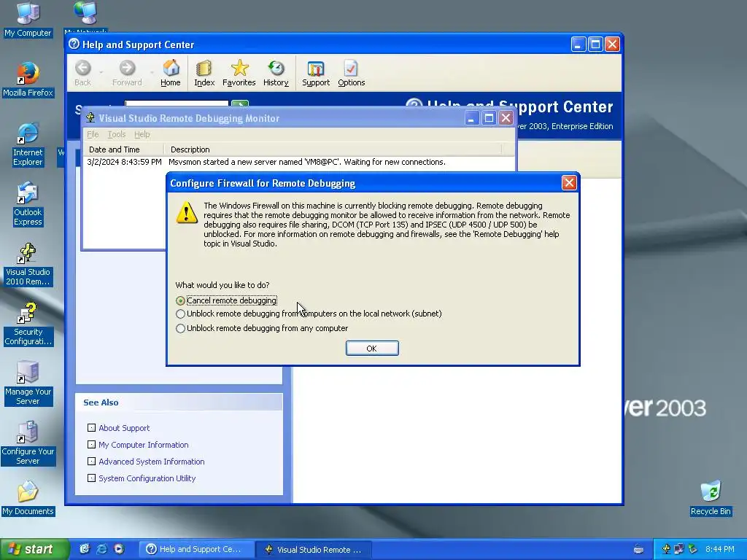Open the About Support link
This screenshot has width=747, height=560.
tap(124, 428)
